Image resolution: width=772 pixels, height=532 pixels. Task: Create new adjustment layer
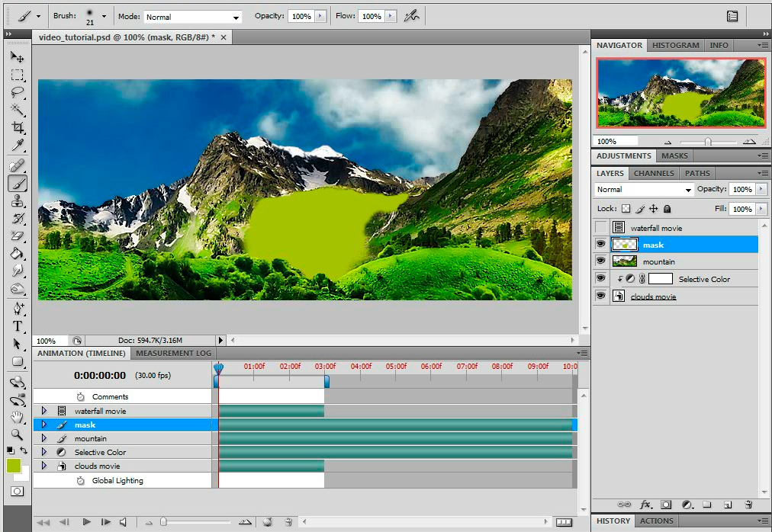point(687,505)
